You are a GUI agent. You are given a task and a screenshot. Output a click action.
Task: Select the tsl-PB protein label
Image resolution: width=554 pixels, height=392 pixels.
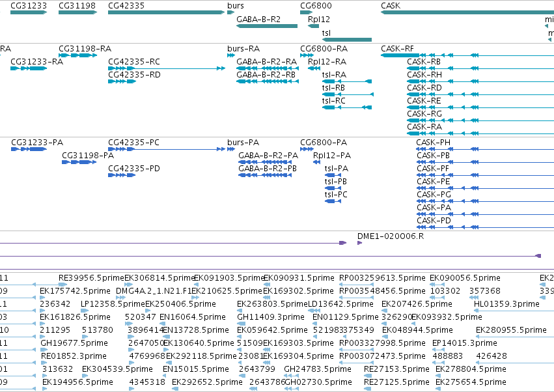(336, 182)
